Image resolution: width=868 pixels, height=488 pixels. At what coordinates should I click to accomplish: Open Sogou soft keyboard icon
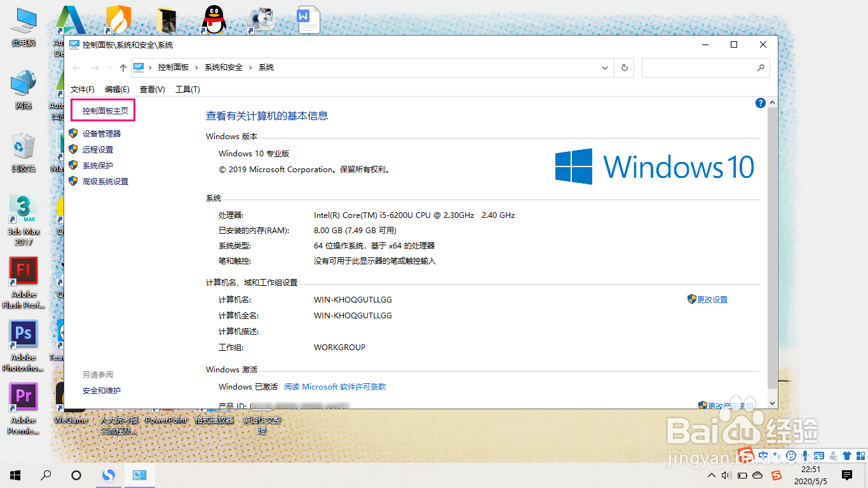click(x=819, y=456)
